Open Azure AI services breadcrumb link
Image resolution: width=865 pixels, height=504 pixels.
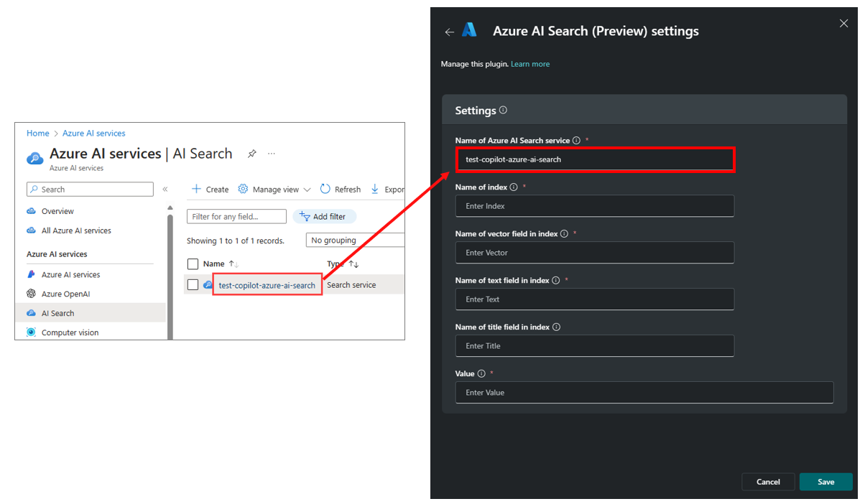pos(94,133)
